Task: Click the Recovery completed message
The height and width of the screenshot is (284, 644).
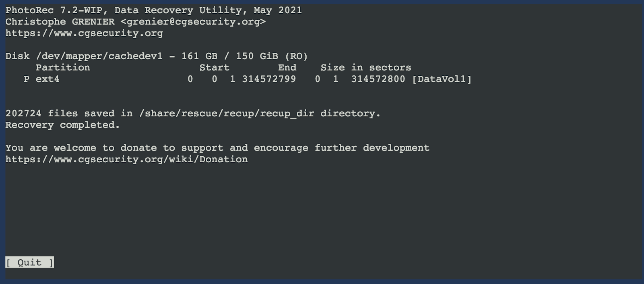Action: pos(62,125)
